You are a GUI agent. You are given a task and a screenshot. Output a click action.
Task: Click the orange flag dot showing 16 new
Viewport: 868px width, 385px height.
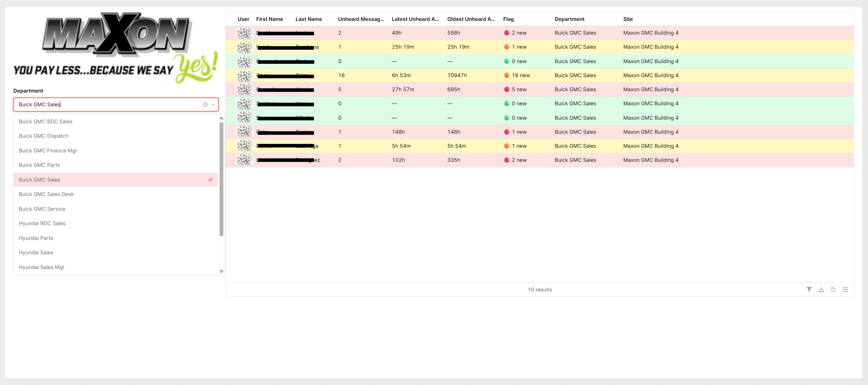[507, 75]
